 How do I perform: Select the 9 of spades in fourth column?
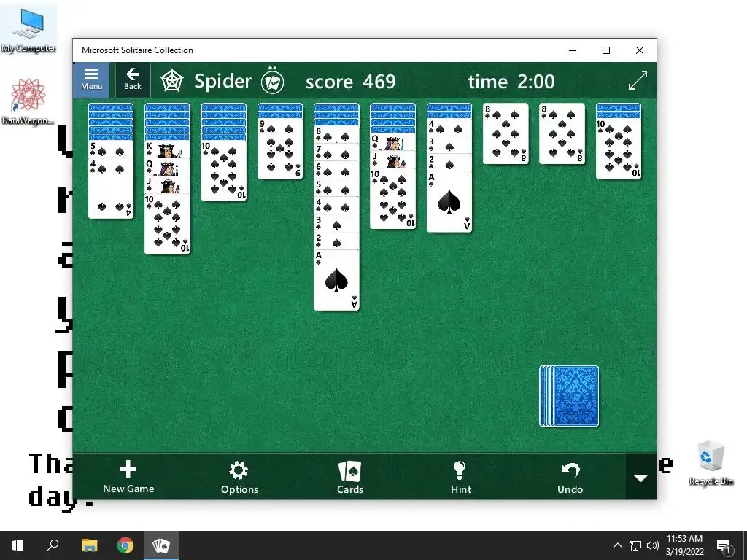[x=279, y=149]
